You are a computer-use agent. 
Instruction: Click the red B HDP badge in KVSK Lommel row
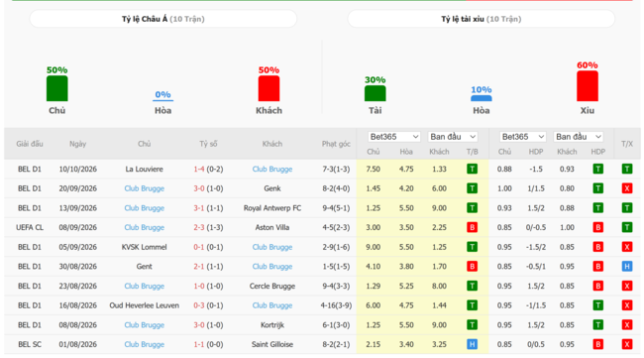[x=598, y=247]
